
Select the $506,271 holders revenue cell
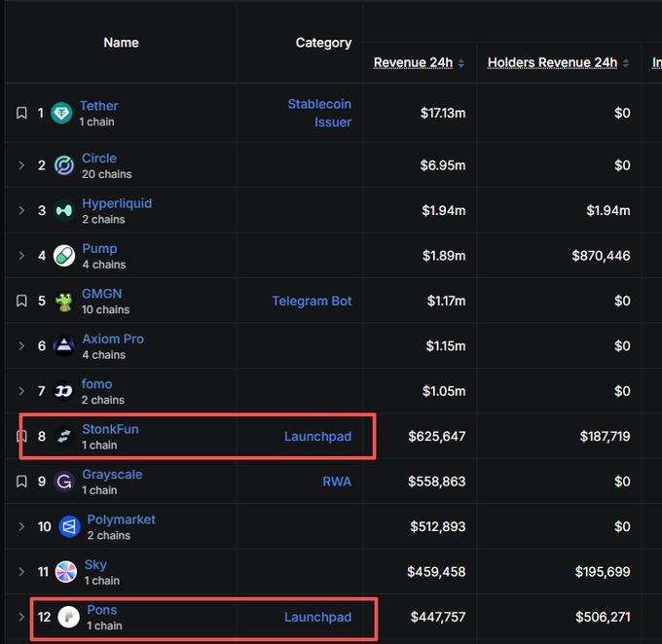tap(603, 617)
